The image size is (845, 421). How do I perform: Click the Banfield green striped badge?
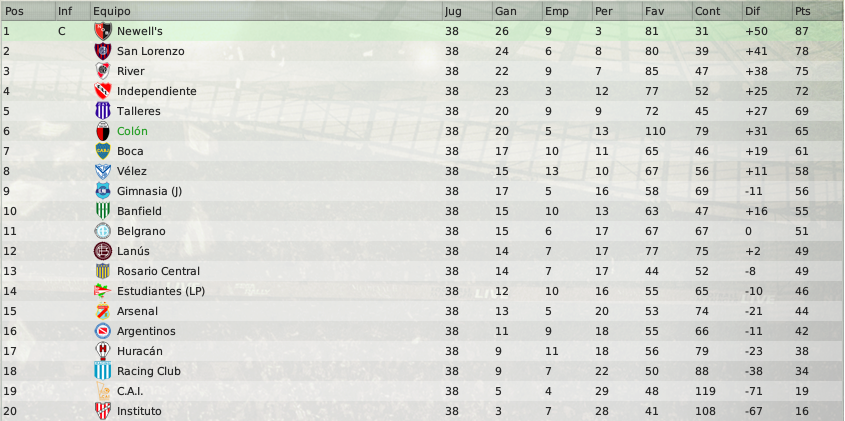(x=102, y=211)
